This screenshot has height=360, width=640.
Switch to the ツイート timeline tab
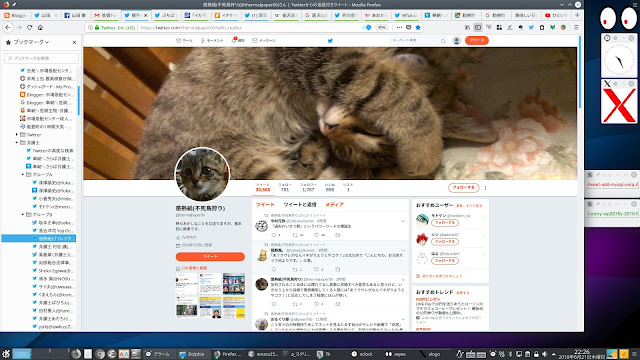pos(265,204)
